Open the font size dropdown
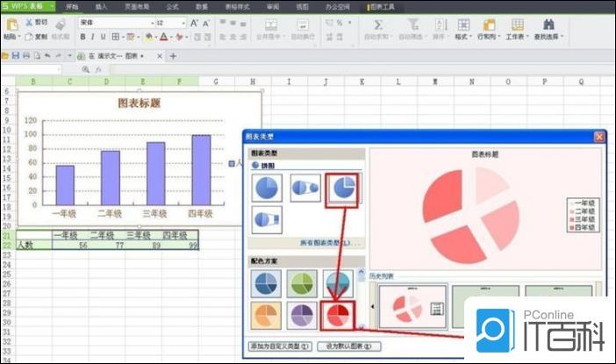 click(x=183, y=23)
